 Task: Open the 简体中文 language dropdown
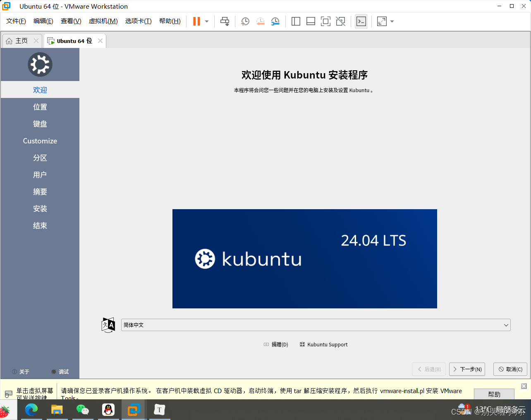pyautogui.click(x=316, y=325)
